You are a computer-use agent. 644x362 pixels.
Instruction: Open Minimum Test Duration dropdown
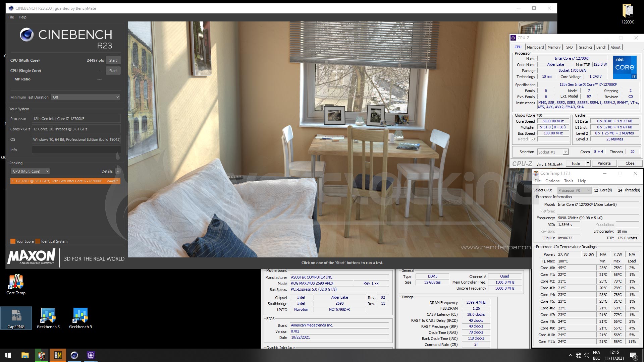(x=86, y=97)
